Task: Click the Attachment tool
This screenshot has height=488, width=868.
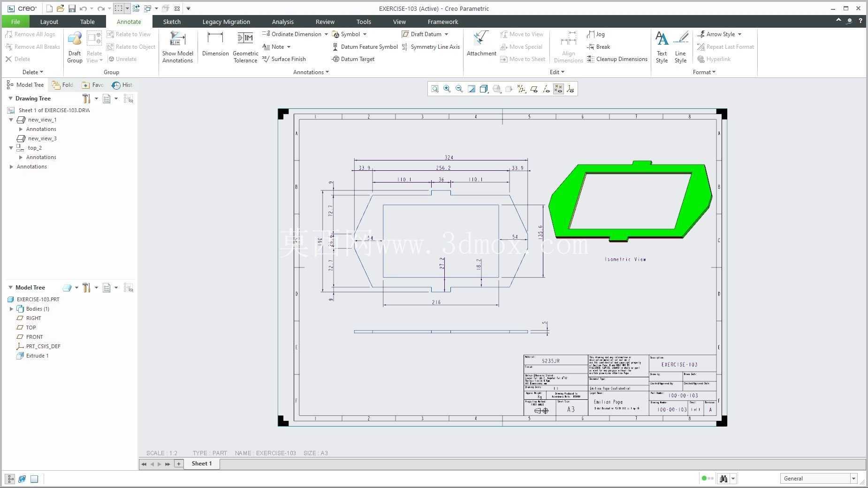Action: pyautogui.click(x=481, y=45)
